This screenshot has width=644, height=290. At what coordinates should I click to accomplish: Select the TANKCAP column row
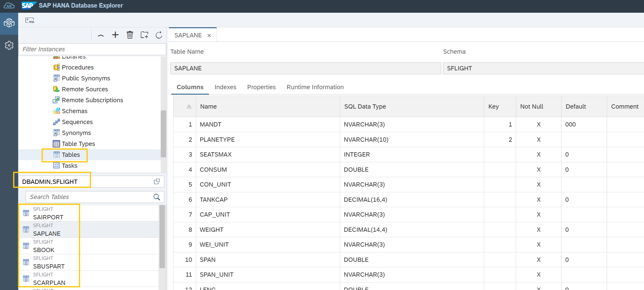(409, 200)
